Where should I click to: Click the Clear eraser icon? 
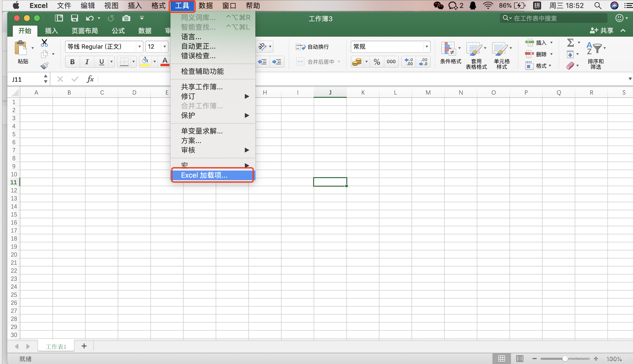pos(570,66)
